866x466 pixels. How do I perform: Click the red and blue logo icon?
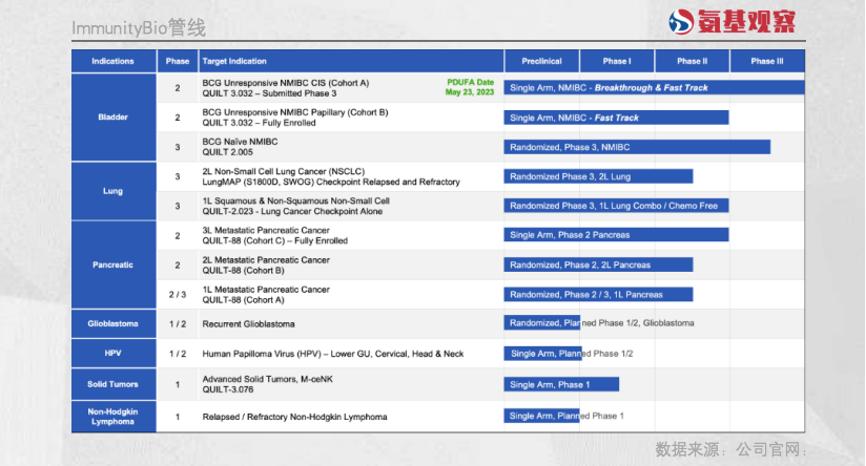tap(681, 22)
